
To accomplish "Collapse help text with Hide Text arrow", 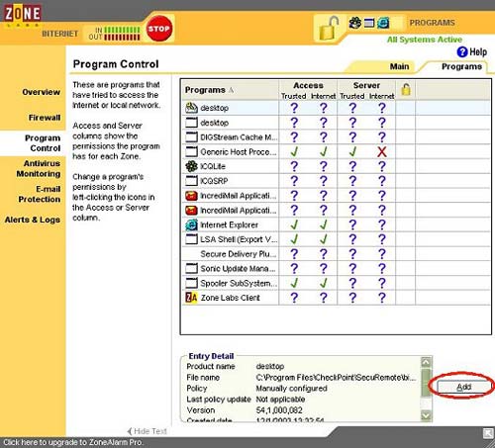I will [x=130, y=431].
